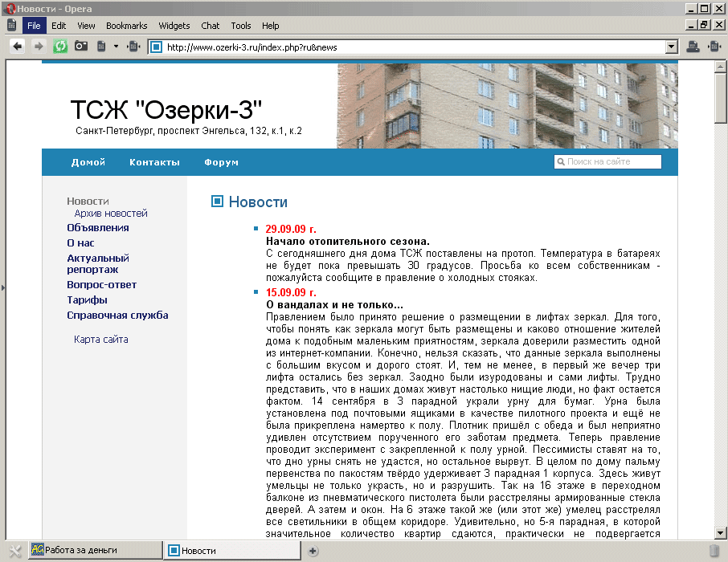Click the "Поиск на сайте" search field
The image size is (728, 562).
(x=607, y=161)
